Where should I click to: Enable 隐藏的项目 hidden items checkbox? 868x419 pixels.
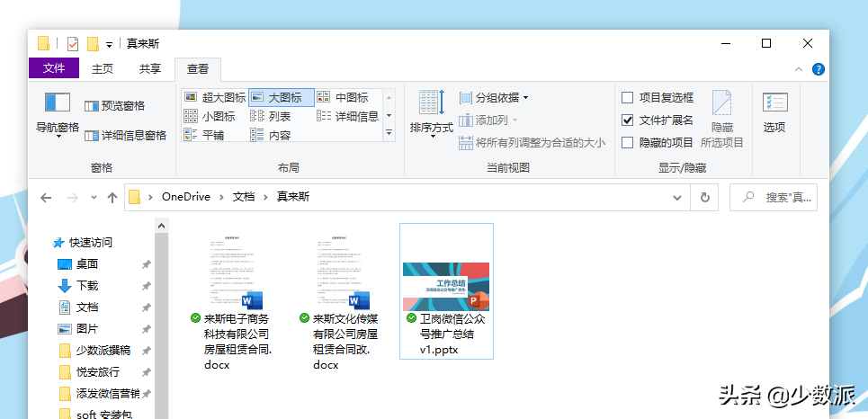point(658,143)
